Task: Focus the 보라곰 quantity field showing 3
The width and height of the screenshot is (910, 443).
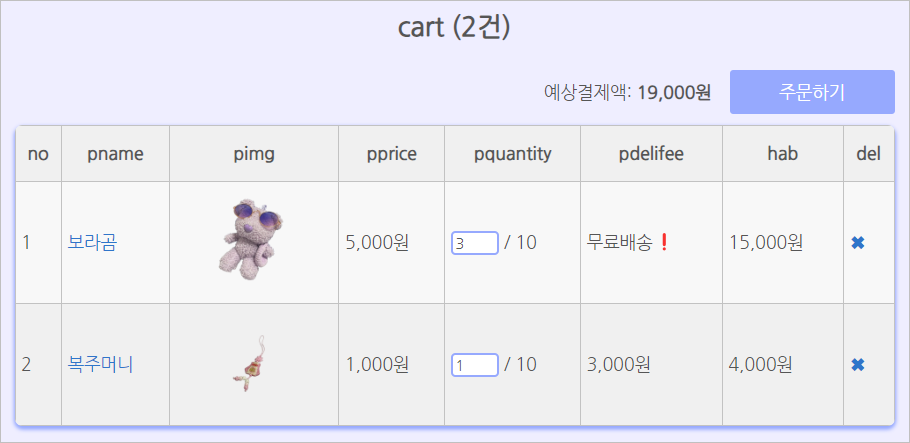Action: 475,243
